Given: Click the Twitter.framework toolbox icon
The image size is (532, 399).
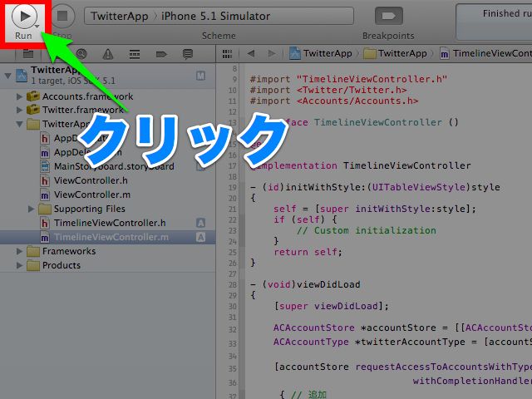Looking at the screenshot, I should pyautogui.click(x=33, y=110).
